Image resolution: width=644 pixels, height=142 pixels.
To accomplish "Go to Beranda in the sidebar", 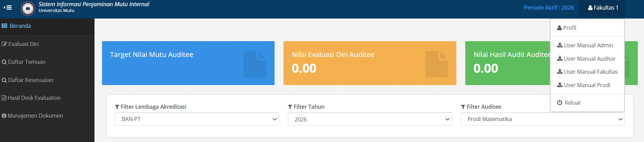I will [47, 26].
